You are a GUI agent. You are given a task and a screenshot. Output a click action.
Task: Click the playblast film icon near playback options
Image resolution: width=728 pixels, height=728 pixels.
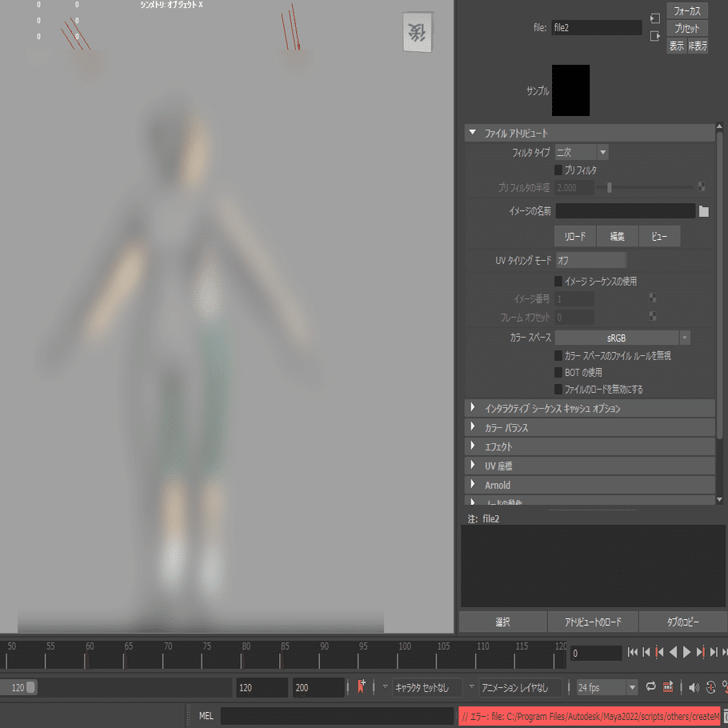[x=668, y=686]
